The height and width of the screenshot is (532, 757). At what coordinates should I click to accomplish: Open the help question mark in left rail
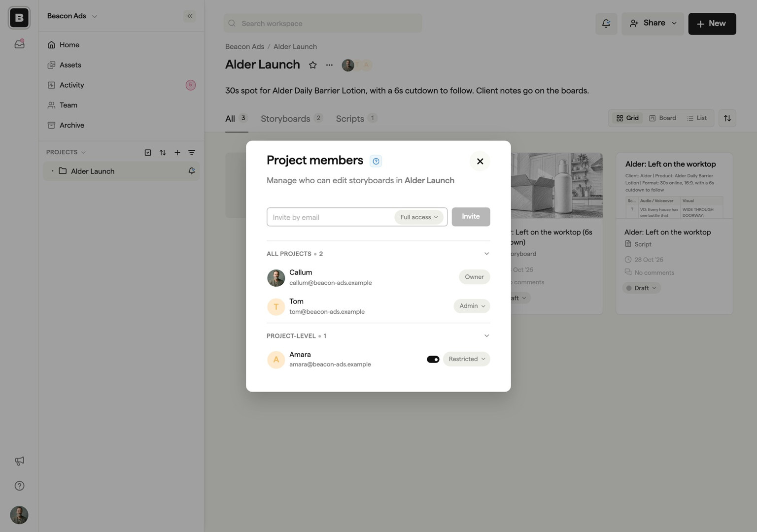point(19,486)
